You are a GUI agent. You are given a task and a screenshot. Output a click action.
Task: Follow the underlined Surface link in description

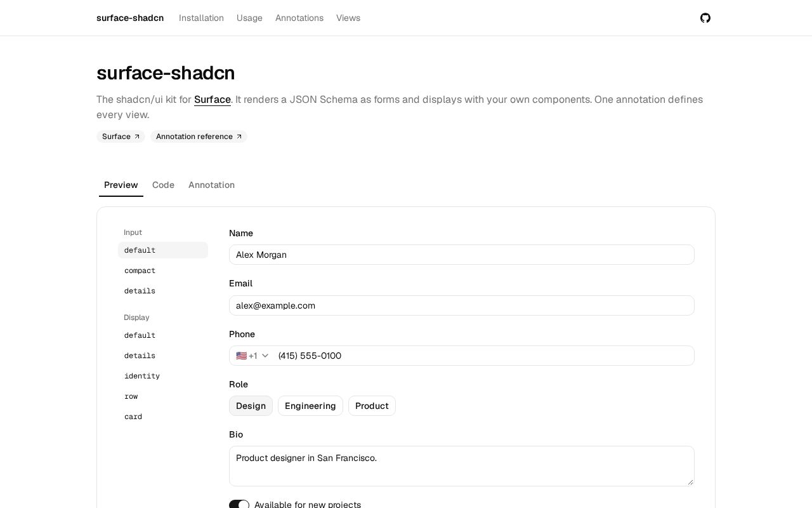pyautogui.click(x=213, y=100)
